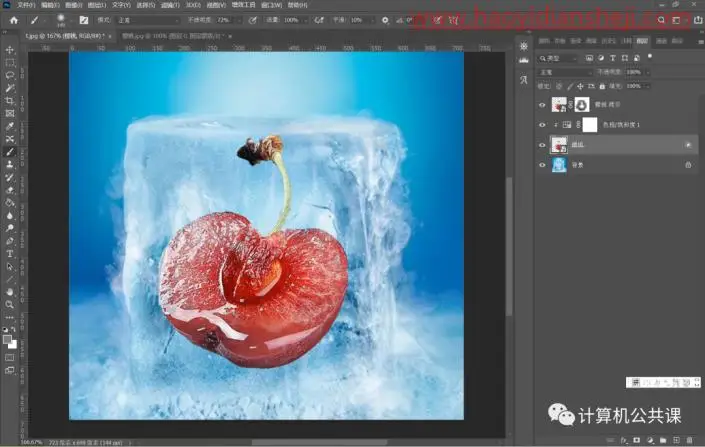Toggle pressure for opacity icon
The height and width of the screenshot is (447, 705).
pos(253,20)
